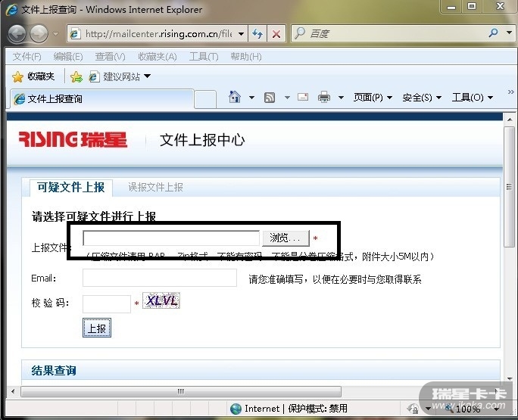Viewport: 518px width, 420px height.
Task: Click the vertical scrollbar thumb
Action: pyautogui.click(x=509, y=187)
